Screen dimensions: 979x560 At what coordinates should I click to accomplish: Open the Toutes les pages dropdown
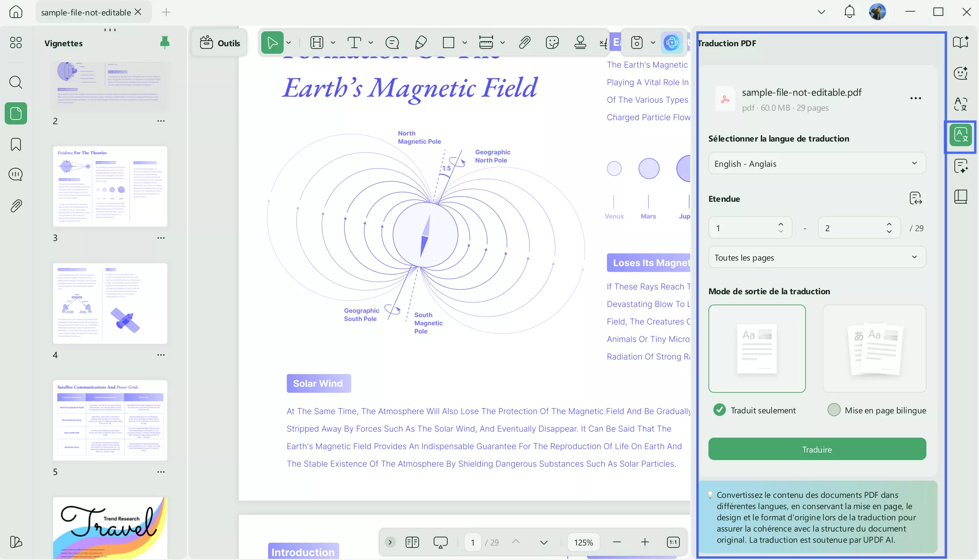pyautogui.click(x=817, y=257)
